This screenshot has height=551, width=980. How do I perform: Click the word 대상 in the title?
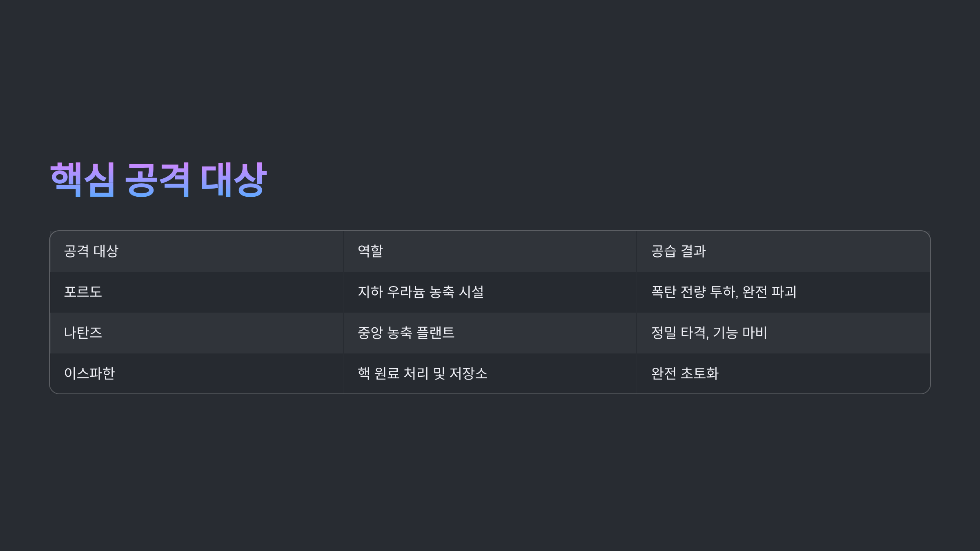point(234,180)
